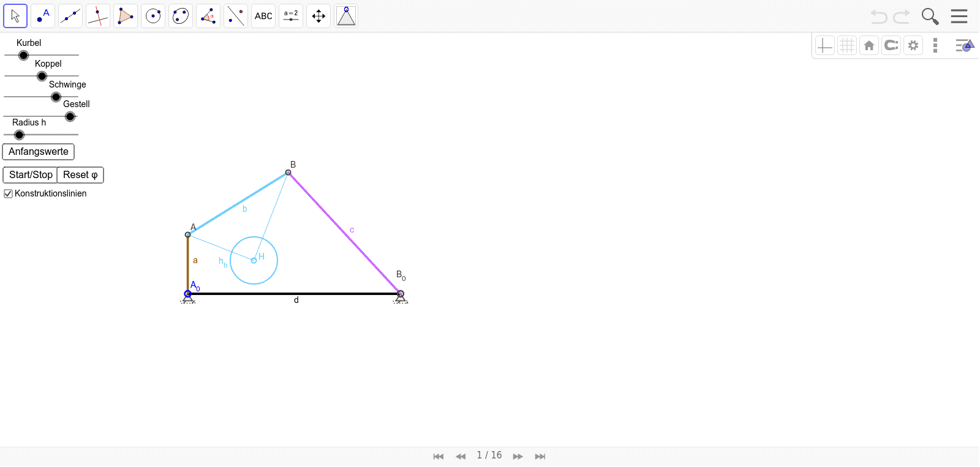Select the Move arrow tool
980x467 pixels.
[15, 16]
